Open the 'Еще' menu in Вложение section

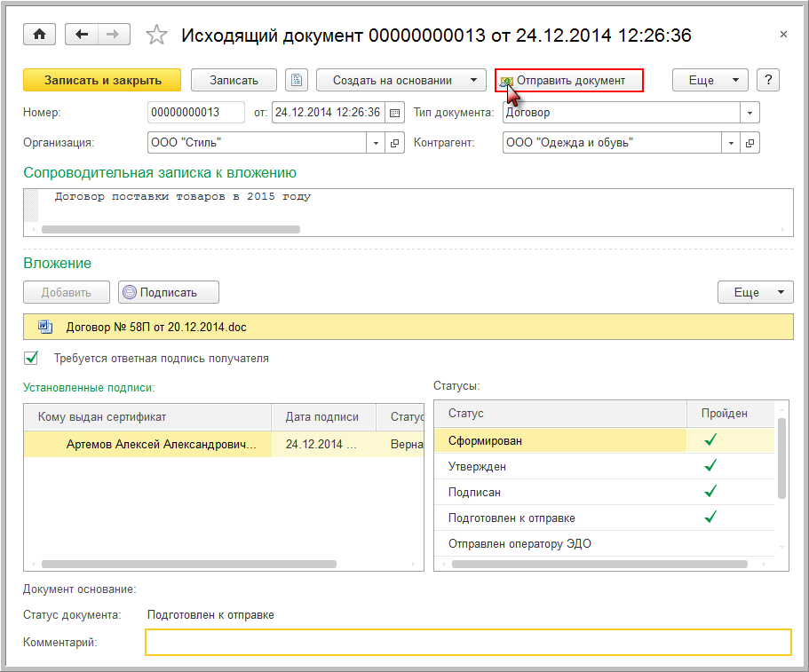point(756,292)
